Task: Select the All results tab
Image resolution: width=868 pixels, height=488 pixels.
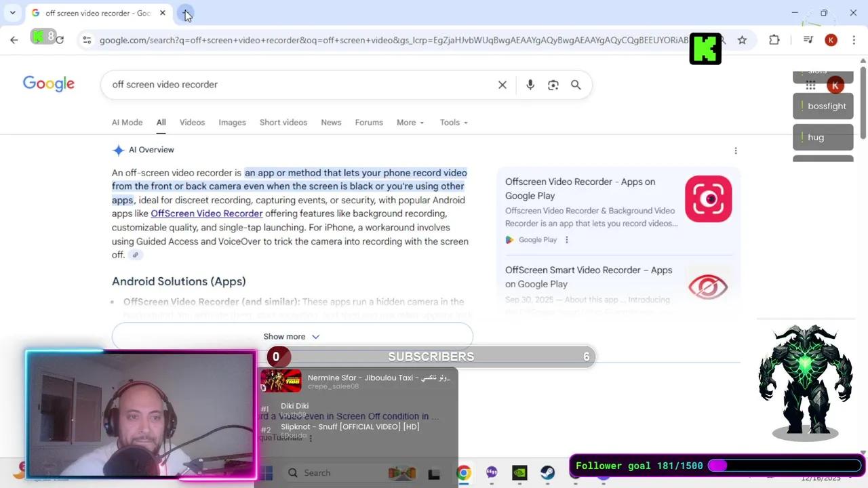Action: (161, 123)
